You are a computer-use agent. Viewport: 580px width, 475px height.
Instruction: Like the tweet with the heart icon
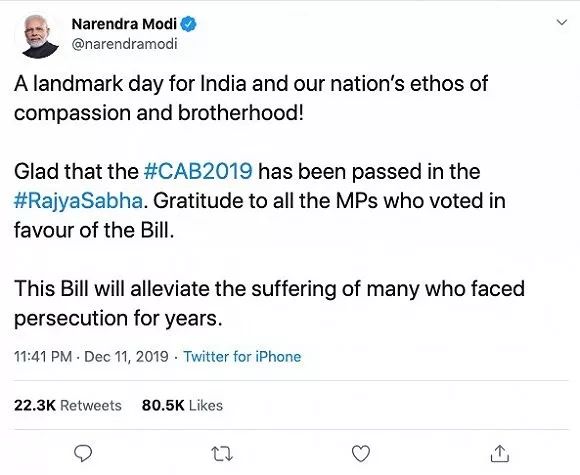click(361, 454)
